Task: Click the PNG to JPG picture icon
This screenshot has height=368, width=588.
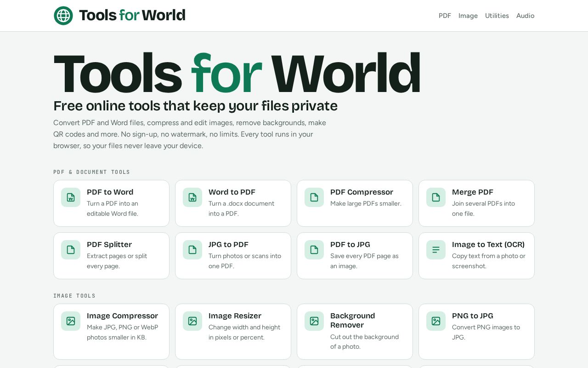Action: click(x=436, y=321)
